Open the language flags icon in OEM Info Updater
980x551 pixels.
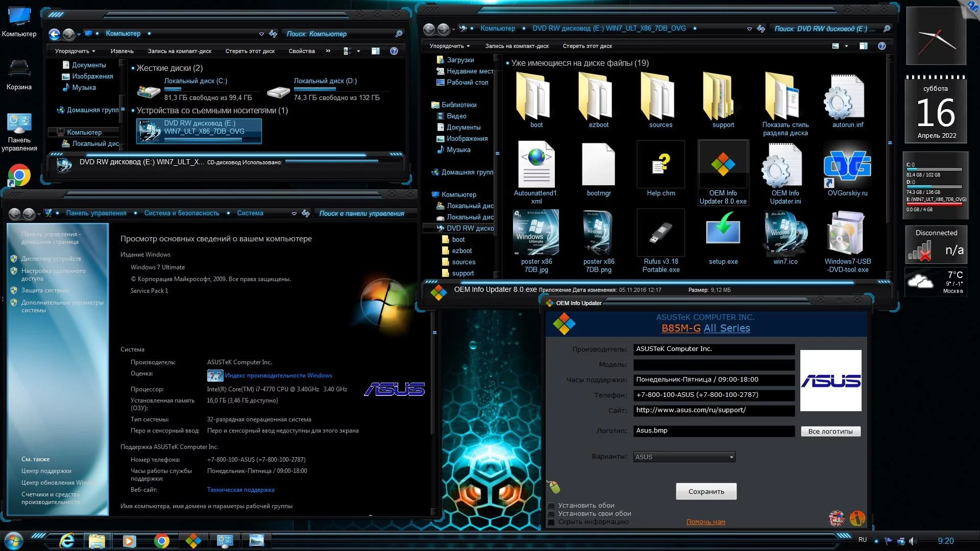[x=836, y=518]
